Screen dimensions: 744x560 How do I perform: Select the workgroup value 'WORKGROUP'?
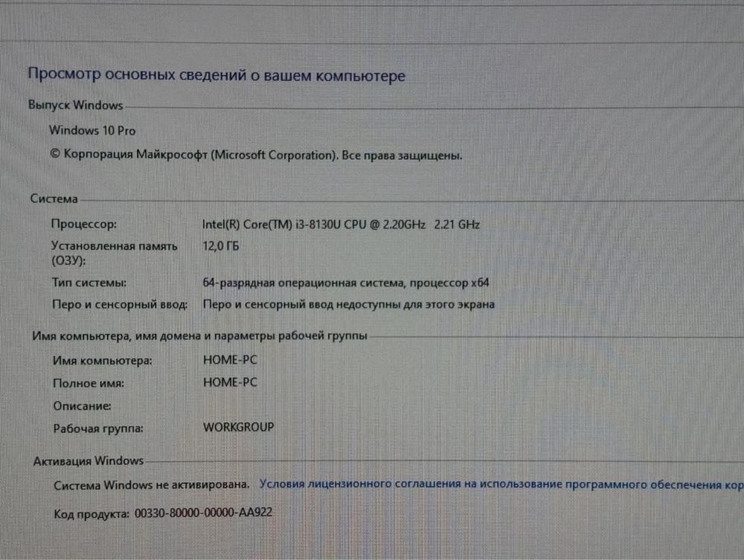(239, 427)
